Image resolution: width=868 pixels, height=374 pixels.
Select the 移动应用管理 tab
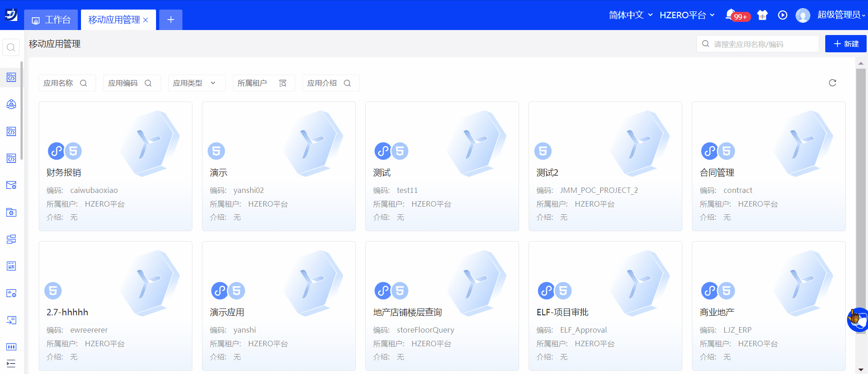tap(114, 20)
